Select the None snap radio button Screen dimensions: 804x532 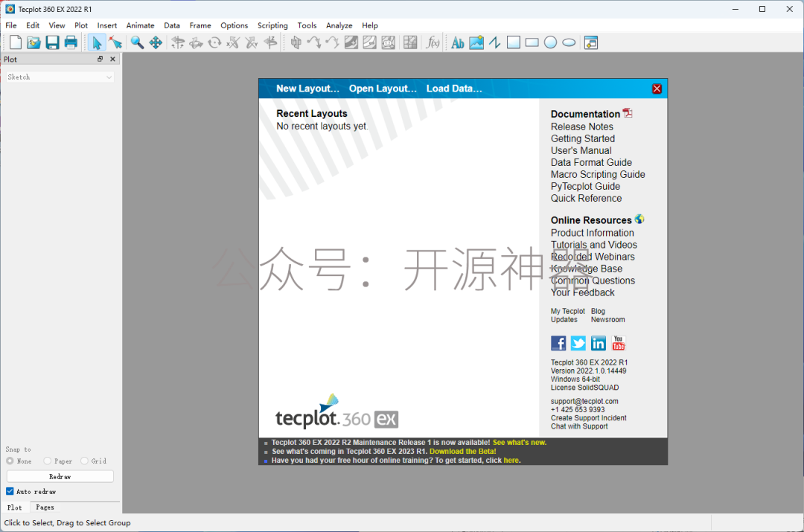click(x=10, y=461)
